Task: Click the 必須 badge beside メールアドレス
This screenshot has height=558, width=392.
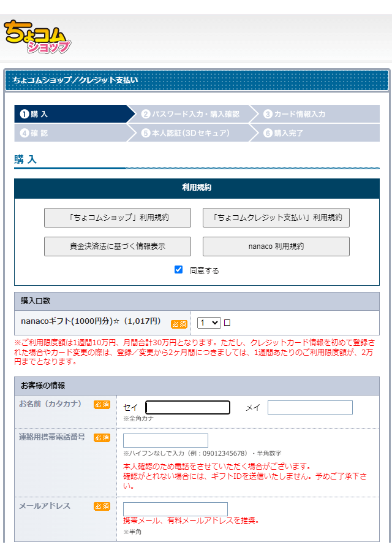Action: (x=102, y=506)
